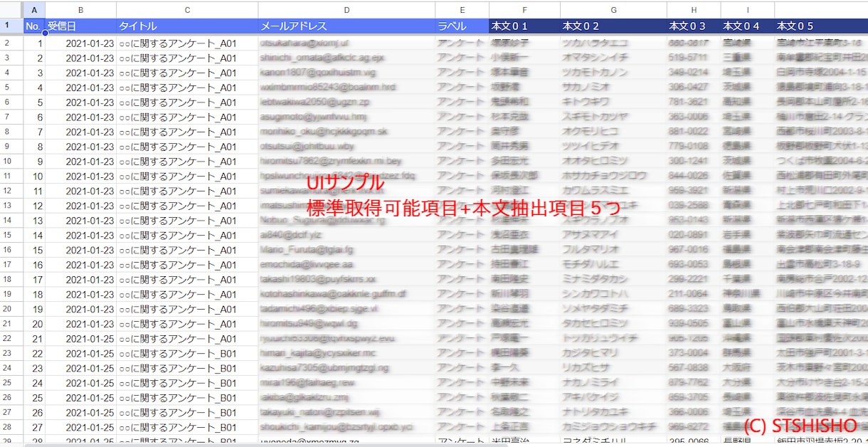Select row header number 19
The height and width of the screenshot is (447, 868).
(11, 294)
